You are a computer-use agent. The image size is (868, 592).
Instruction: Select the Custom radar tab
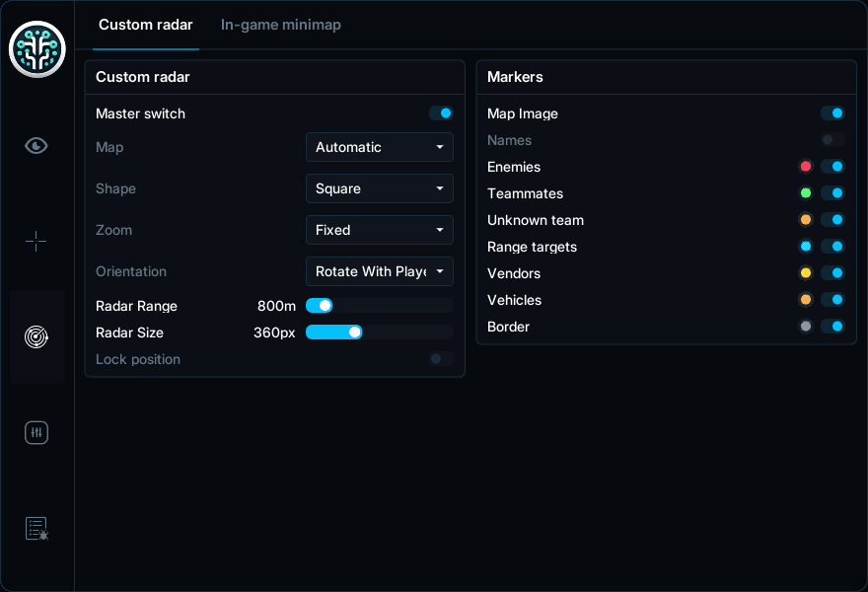146,25
